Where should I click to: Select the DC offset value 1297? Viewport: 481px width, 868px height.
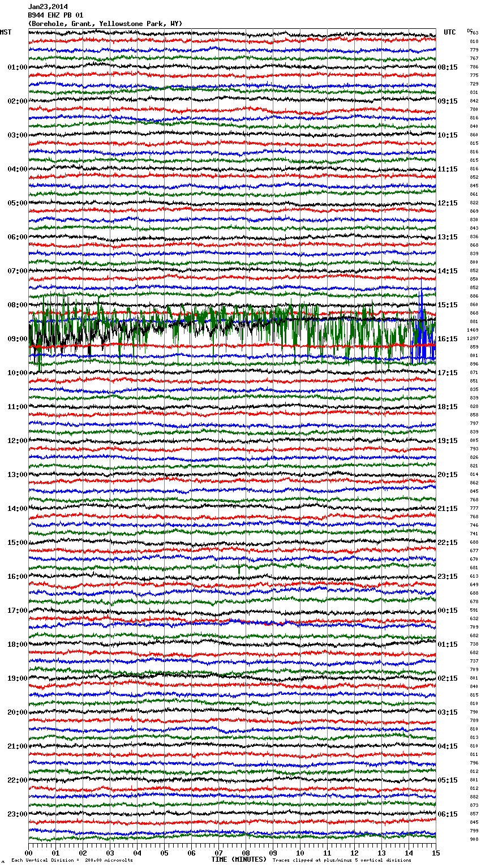tap(473, 338)
